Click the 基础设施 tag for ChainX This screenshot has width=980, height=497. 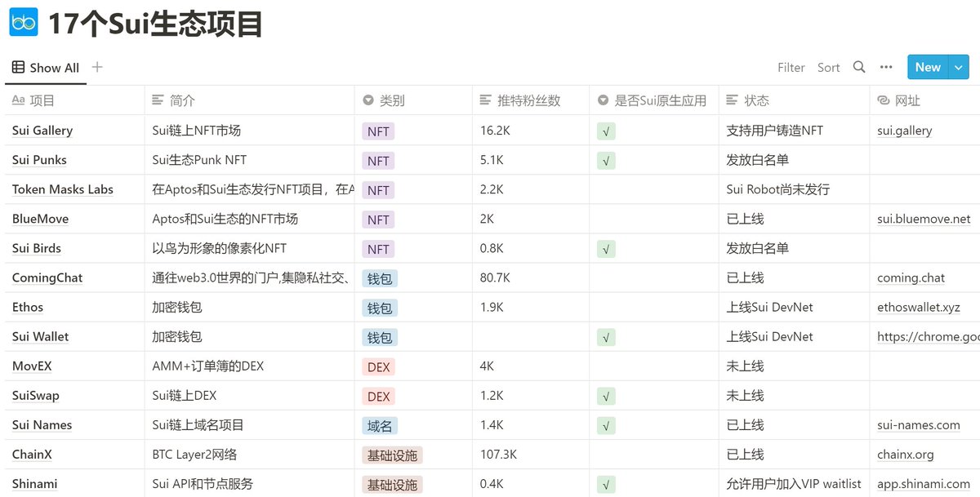click(393, 455)
